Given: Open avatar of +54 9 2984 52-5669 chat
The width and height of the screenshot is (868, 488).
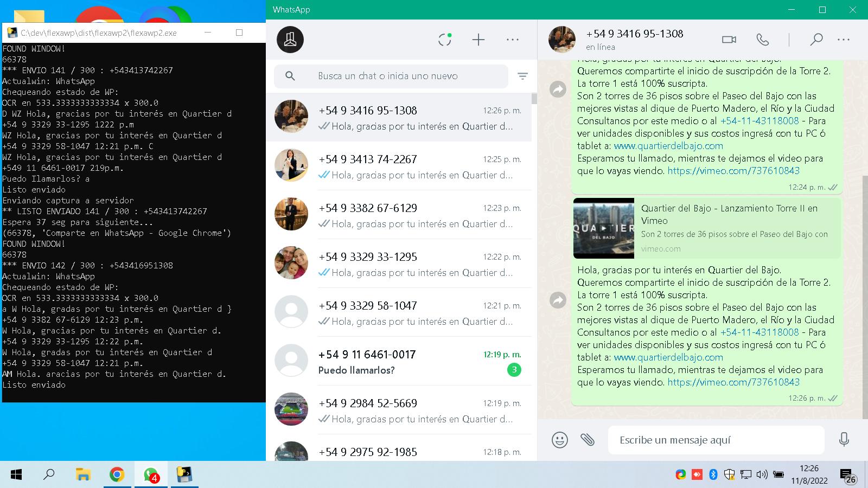Looking at the screenshot, I should click(x=291, y=409).
